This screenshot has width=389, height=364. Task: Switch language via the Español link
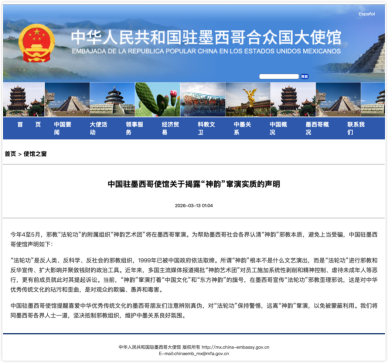click(367, 14)
